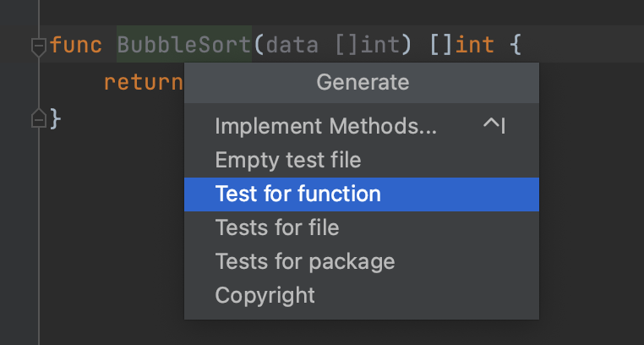Click 'Copyright' in Generate menu
Image resolution: width=644 pixels, height=345 pixels.
(265, 295)
